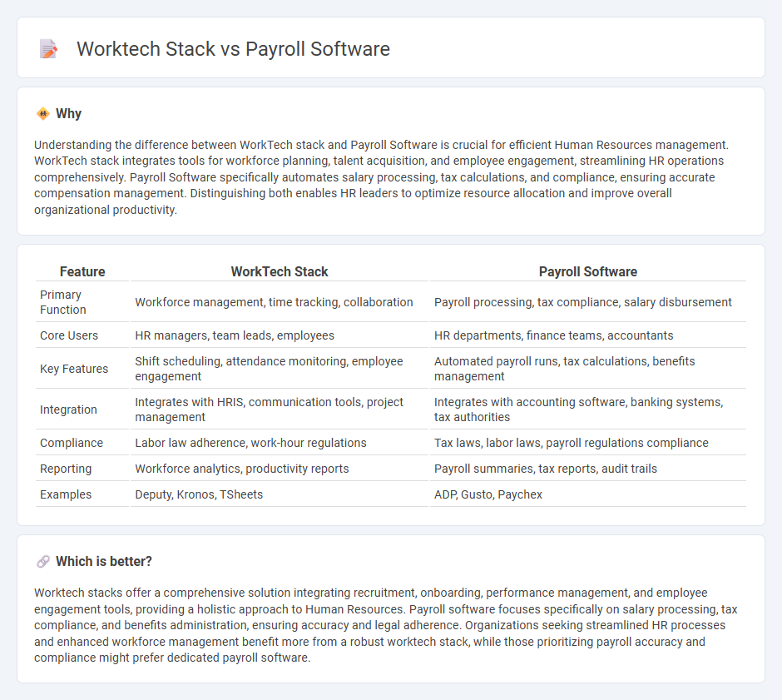Click cell 'Integrates with HRIS, communication tools'
This screenshot has height=700, width=782.
[280, 410]
